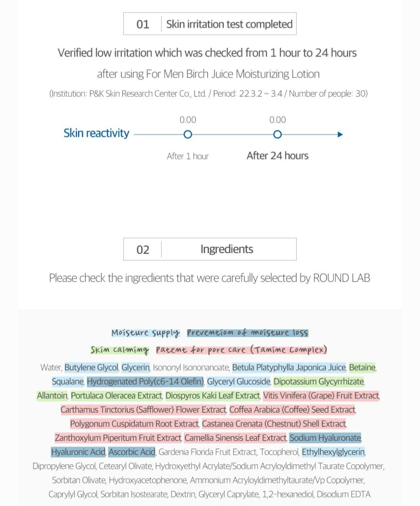Click the circle marker above After 24 hours
The image size is (420, 506).
(x=277, y=134)
